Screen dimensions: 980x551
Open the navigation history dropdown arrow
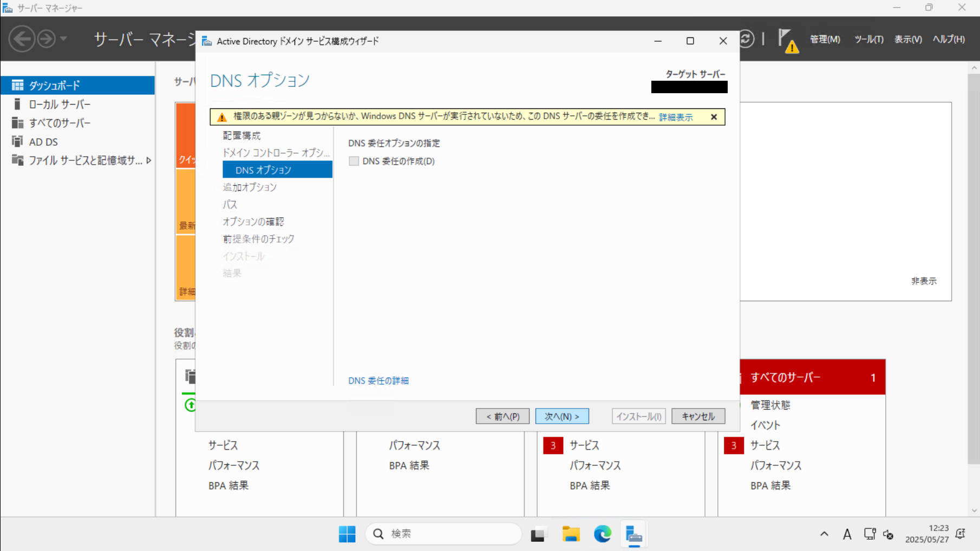[63, 38]
